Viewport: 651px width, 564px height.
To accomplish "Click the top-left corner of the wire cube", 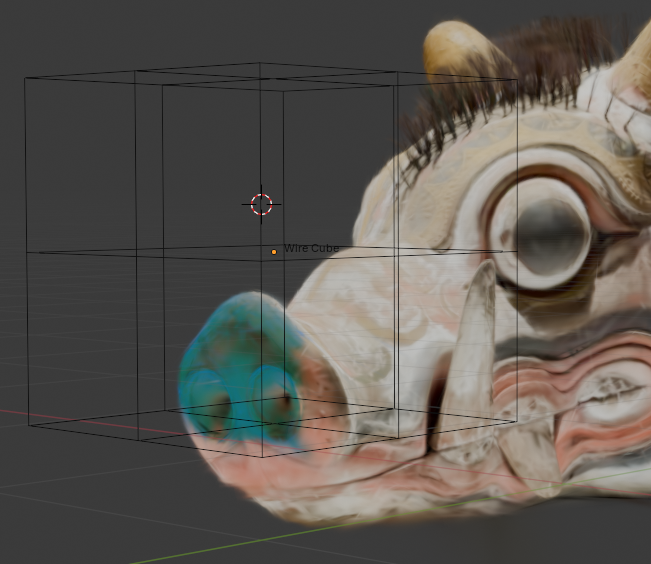I will click(25, 77).
